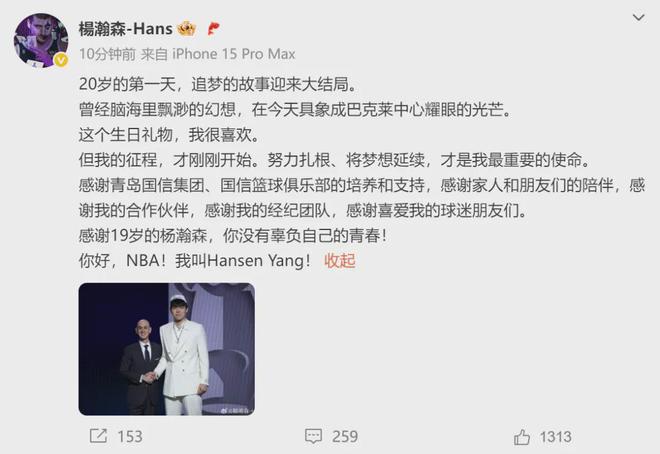Image resolution: width=660 pixels, height=454 pixels.
Task: Click the iPhone 15 Pro Max source
Action: [234, 54]
